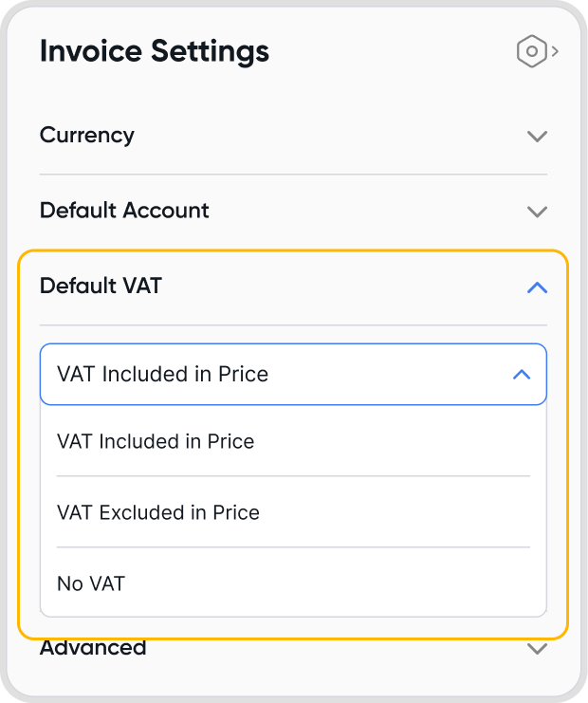
Task: Expand the Currency section chevron
Action: point(537,136)
